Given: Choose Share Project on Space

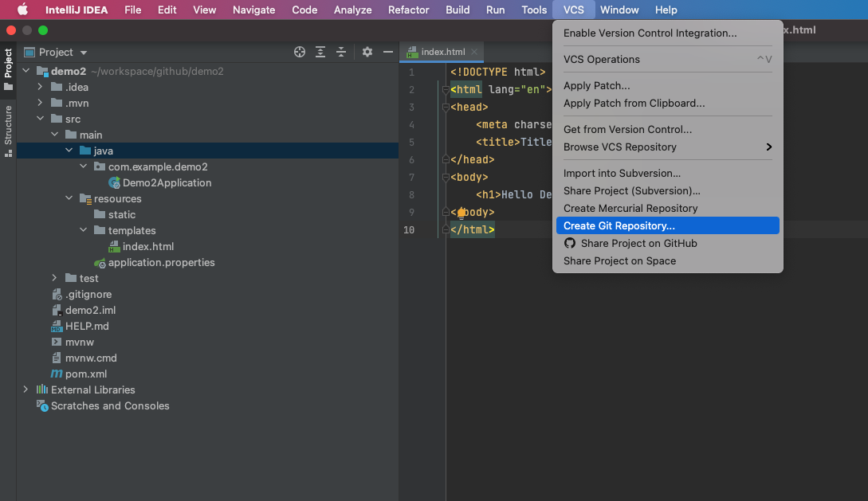Looking at the screenshot, I should (668, 261).
